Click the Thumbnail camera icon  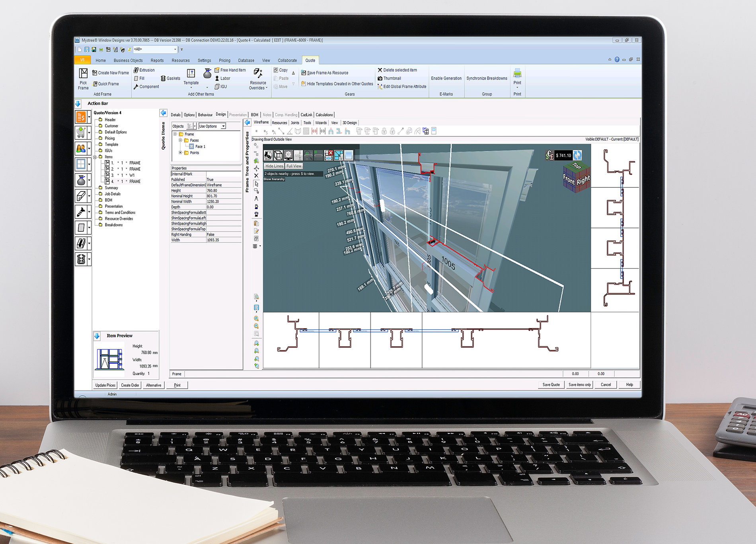click(x=380, y=78)
